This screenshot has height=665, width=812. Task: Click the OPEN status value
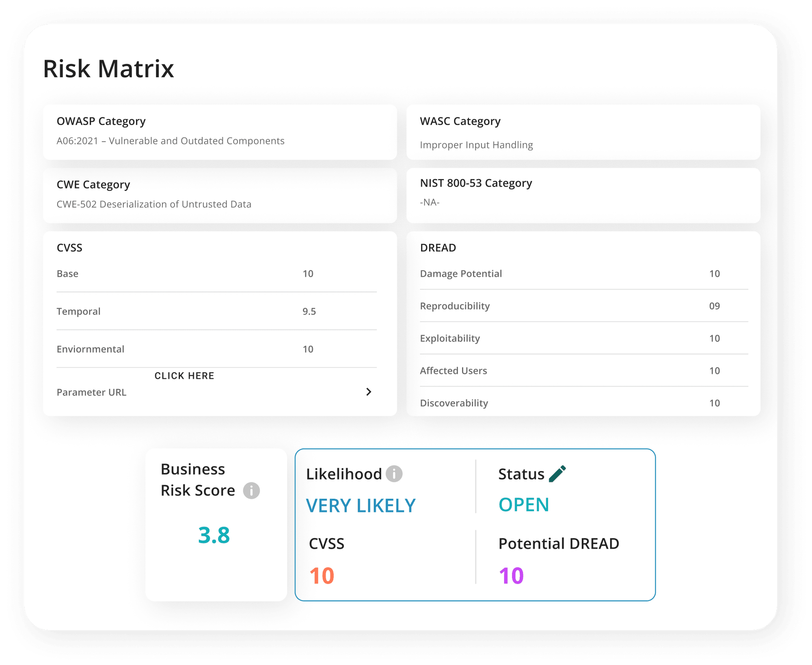pos(524,505)
